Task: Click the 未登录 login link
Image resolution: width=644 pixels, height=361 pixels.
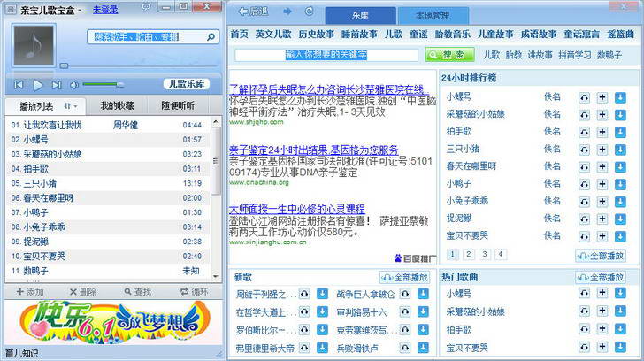Action: [105, 10]
